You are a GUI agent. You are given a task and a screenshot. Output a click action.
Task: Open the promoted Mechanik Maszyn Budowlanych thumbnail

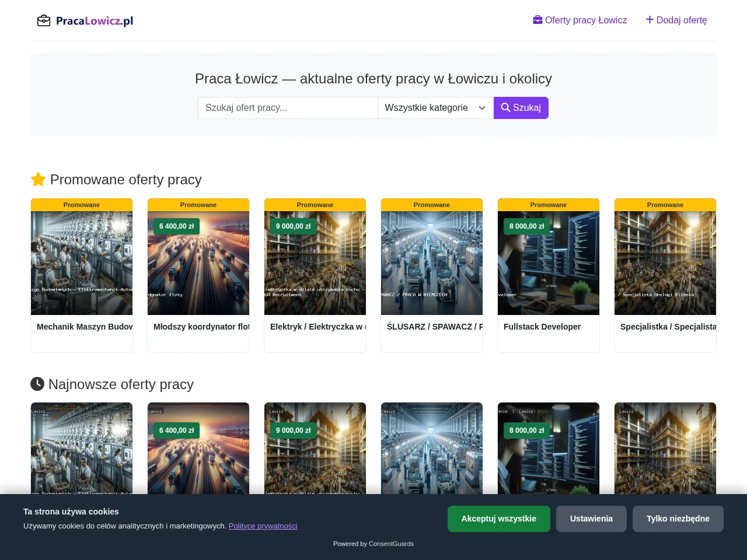tap(82, 263)
